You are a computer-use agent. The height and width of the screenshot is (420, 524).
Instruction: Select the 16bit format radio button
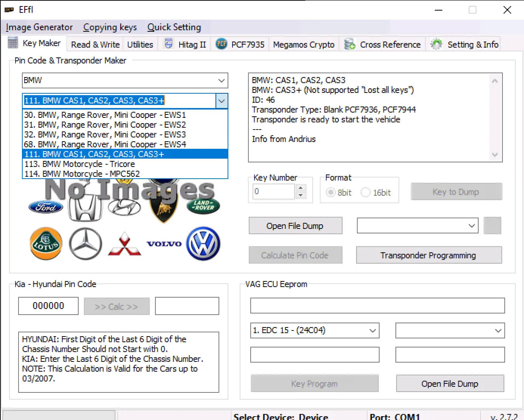(x=366, y=192)
